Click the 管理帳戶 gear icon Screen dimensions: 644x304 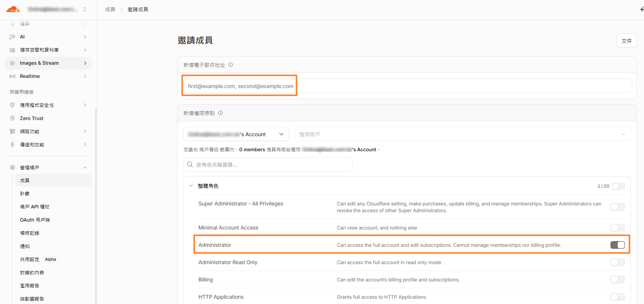(12, 167)
